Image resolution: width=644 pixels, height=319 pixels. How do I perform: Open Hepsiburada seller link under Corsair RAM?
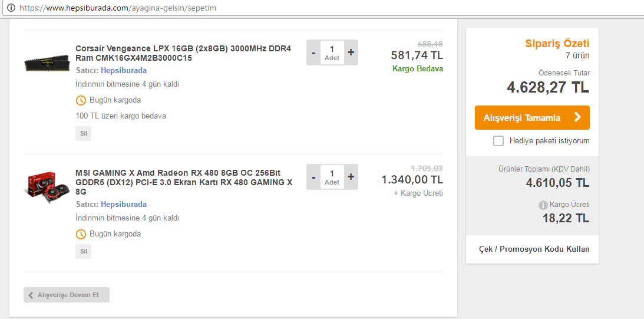pyautogui.click(x=124, y=71)
